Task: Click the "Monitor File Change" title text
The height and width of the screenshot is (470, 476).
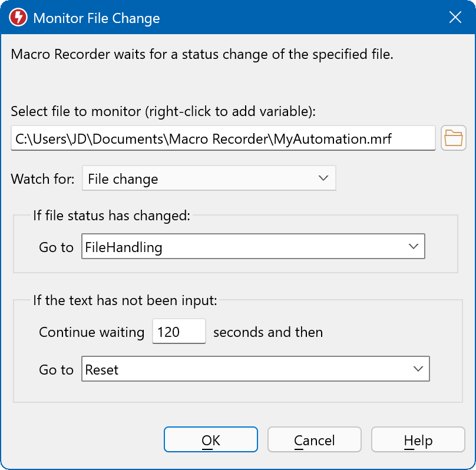Action: point(97,18)
